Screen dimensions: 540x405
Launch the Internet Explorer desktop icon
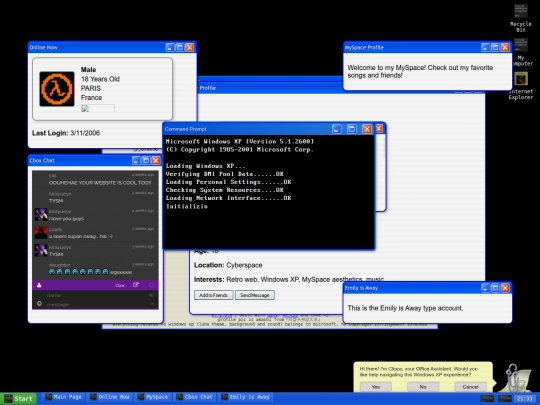tap(521, 86)
